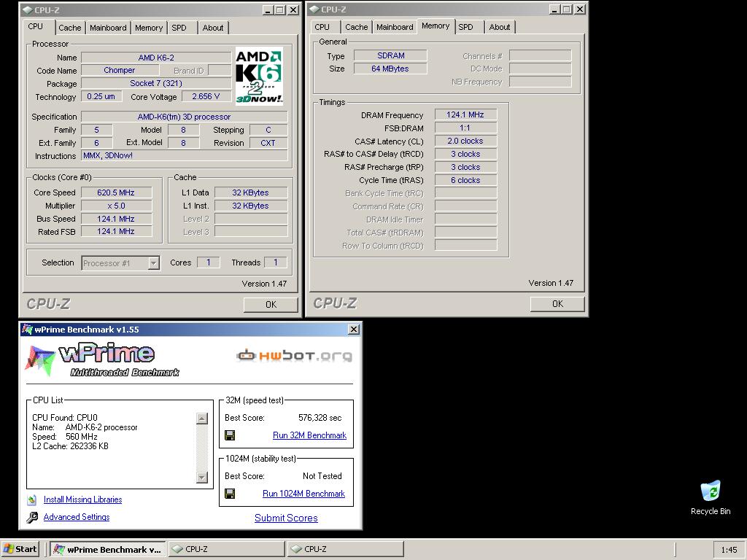
Task: Switch to About tab in left CPU-Z window
Action: 212,28
